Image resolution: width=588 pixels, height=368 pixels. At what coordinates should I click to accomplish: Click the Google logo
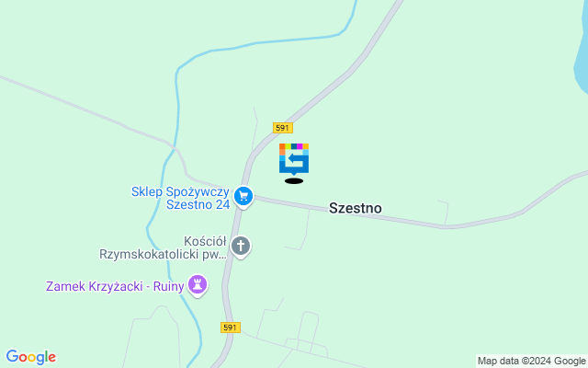30,357
